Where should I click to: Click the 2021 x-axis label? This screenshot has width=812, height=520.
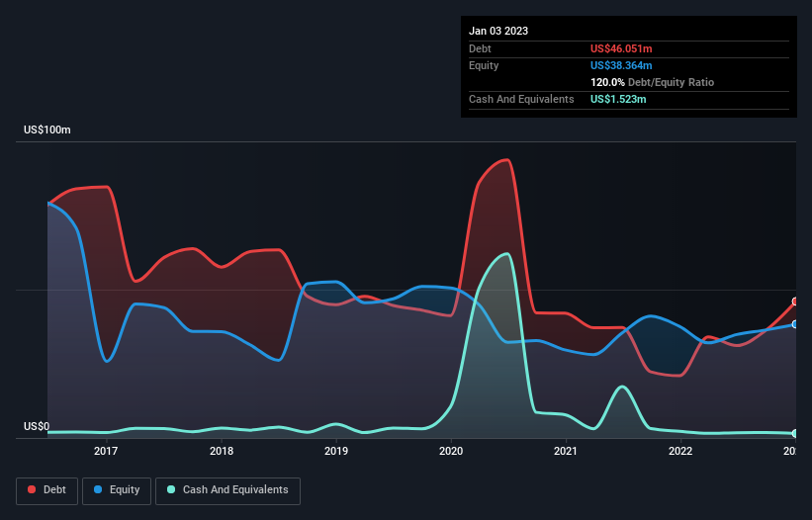coord(566,451)
